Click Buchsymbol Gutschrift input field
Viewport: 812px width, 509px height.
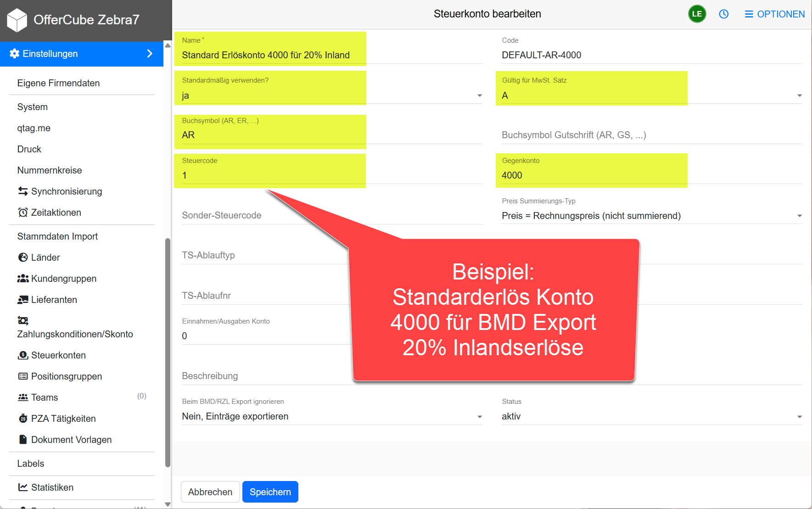pos(652,135)
